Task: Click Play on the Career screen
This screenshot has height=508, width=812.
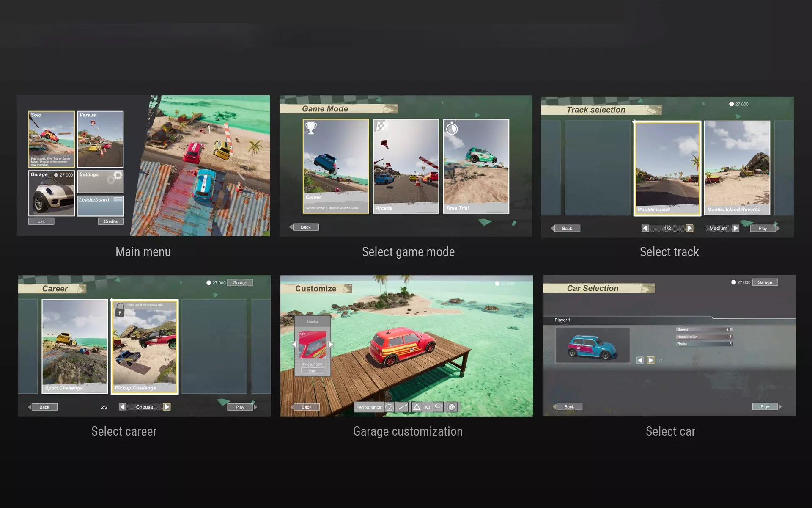Action: click(240, 407)
